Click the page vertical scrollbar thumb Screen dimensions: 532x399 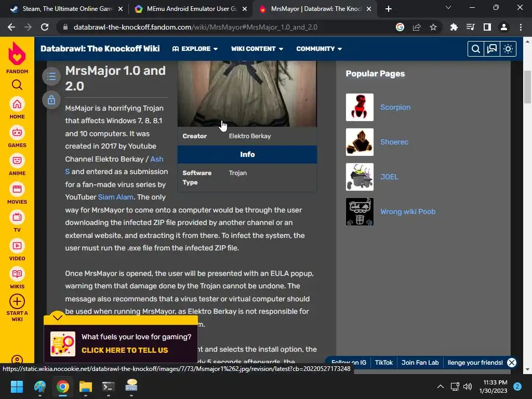click(x=527, y=87)
